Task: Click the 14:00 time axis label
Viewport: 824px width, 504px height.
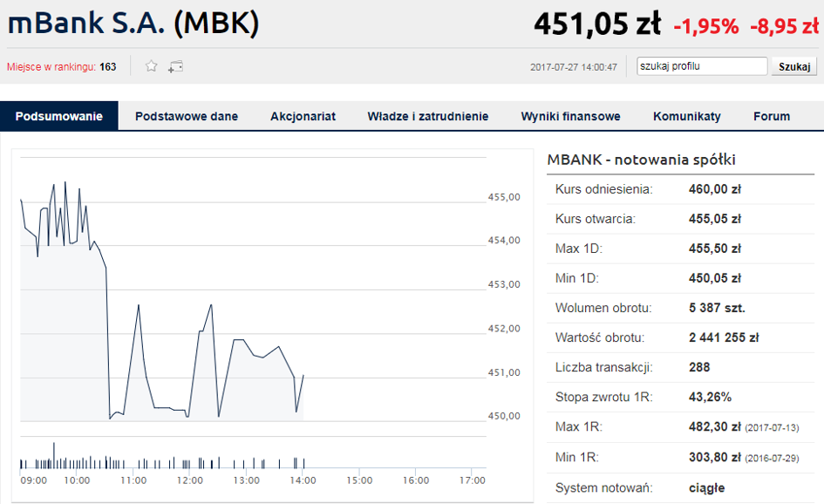Action: 303,480
